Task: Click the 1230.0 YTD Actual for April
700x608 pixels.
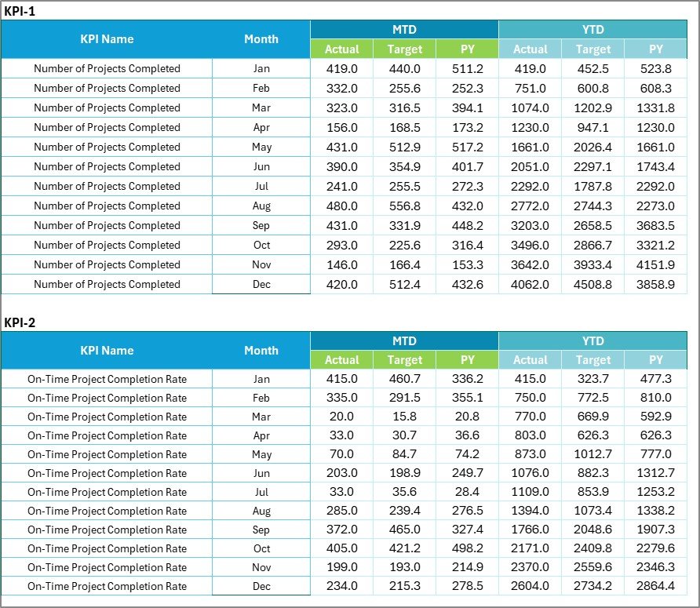Action: (530, 127)
